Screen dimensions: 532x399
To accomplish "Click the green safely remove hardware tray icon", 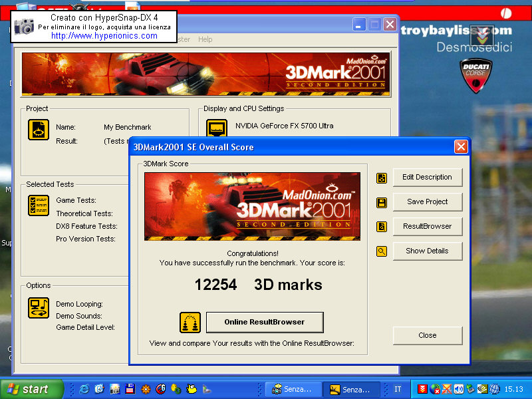I will click(x=470, y=389).
